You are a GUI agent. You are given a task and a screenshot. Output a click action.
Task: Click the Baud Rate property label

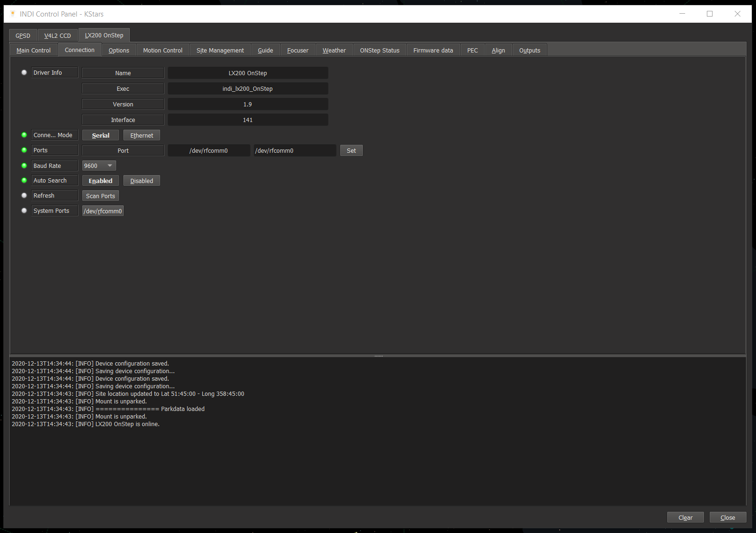[x=55, y=166]
